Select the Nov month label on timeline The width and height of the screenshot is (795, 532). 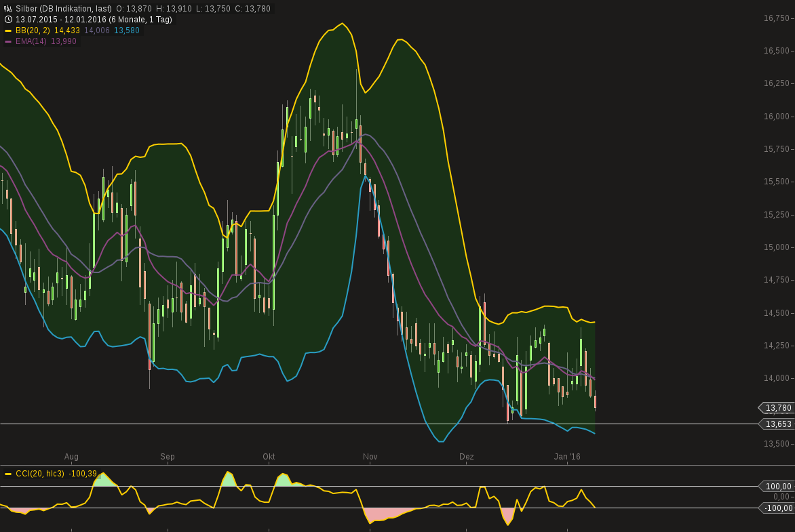[x=370, y=457]
